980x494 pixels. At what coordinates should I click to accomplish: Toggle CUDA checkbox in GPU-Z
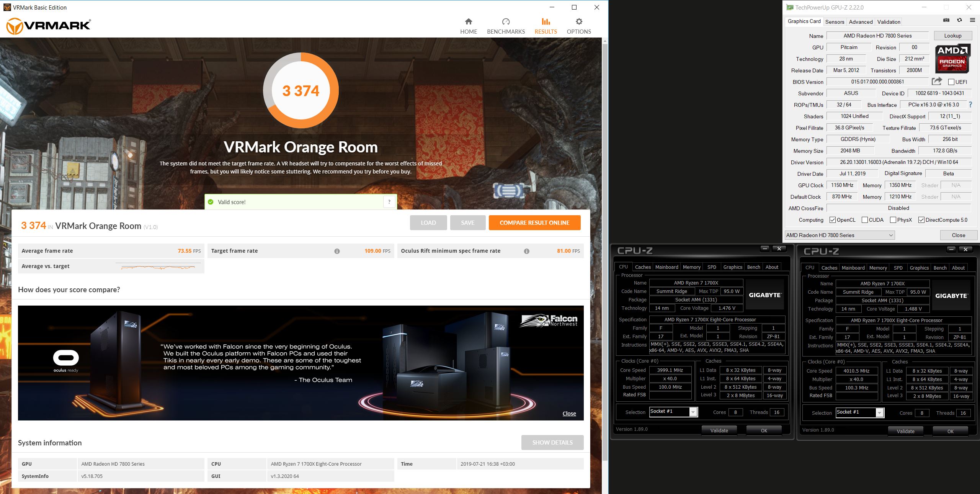point(864,220)
